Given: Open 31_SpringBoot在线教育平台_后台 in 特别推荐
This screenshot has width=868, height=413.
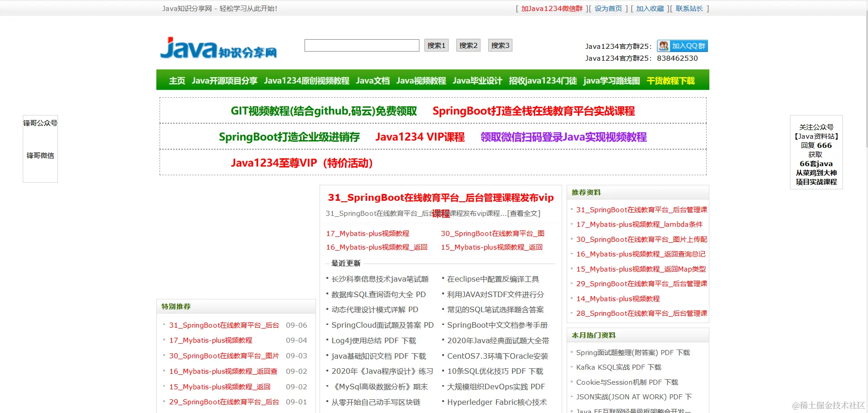Looking at the screenshot, I should point(224,325).
